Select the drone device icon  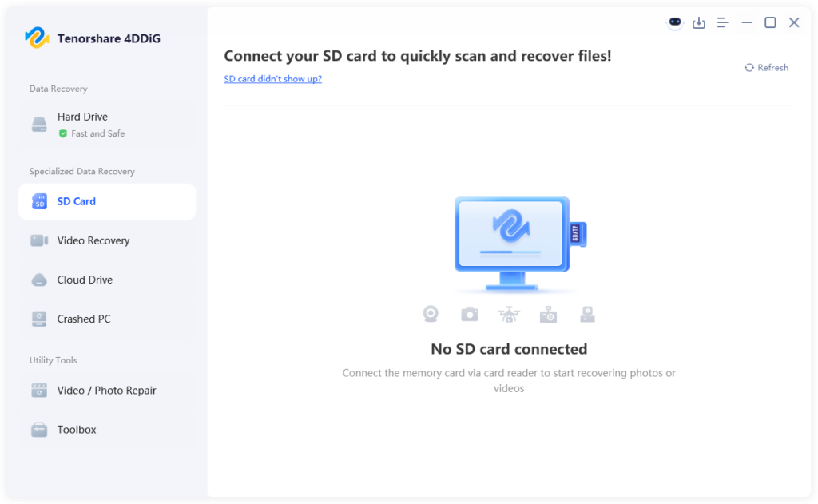pos(509,314)
